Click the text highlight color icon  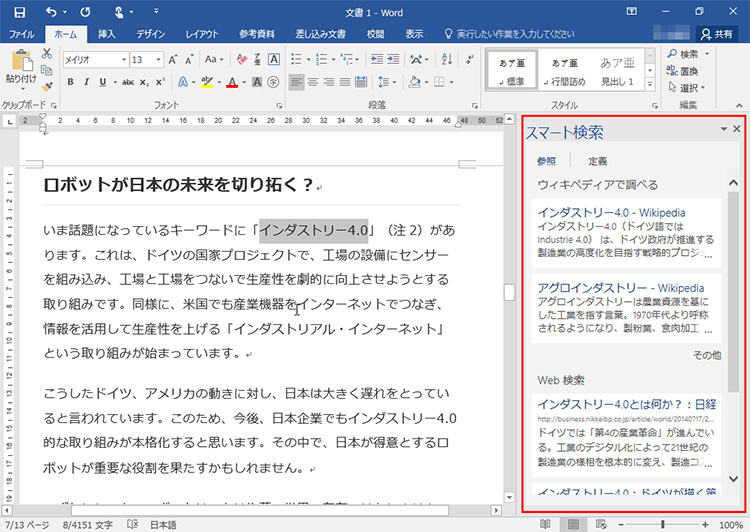(x=206, y=82)
